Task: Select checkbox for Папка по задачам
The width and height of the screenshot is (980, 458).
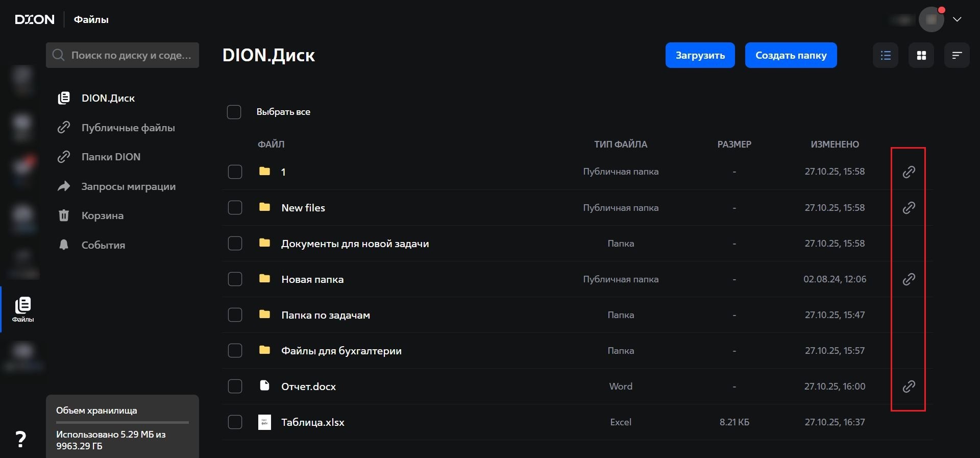Action: point(235,315)
